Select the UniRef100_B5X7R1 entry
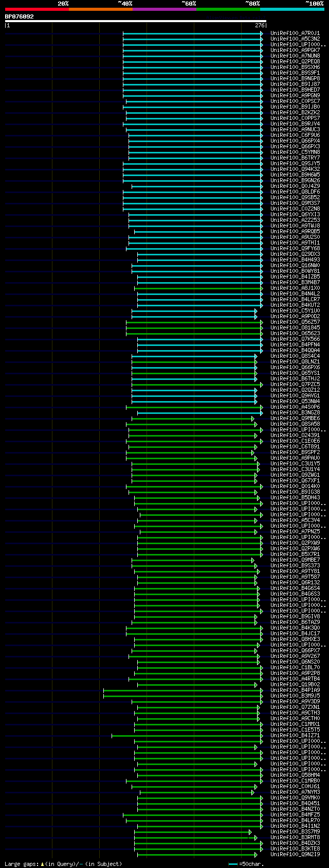 (x=295, y=554)
